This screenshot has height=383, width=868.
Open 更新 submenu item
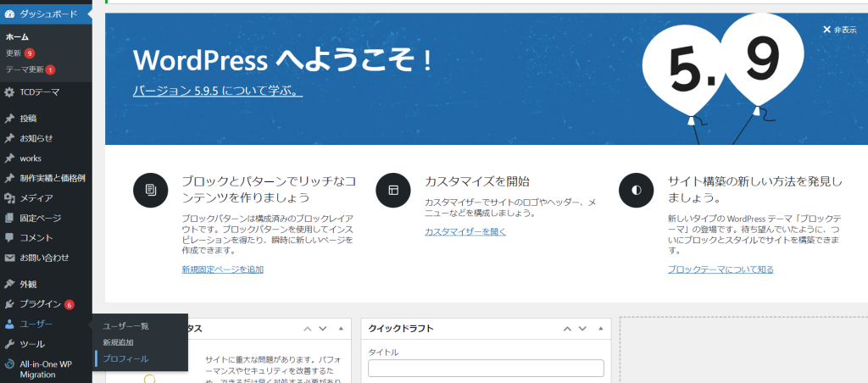click(x=14, y=53)
